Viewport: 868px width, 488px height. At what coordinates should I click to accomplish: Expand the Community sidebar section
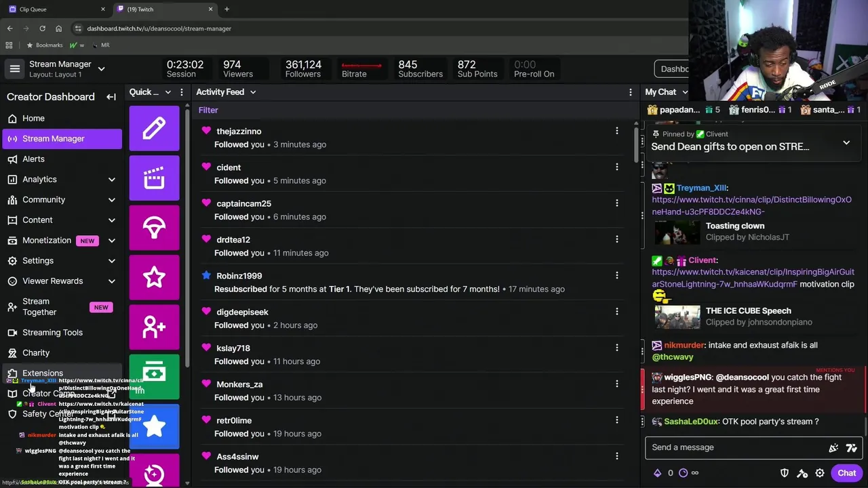(112, 200)
